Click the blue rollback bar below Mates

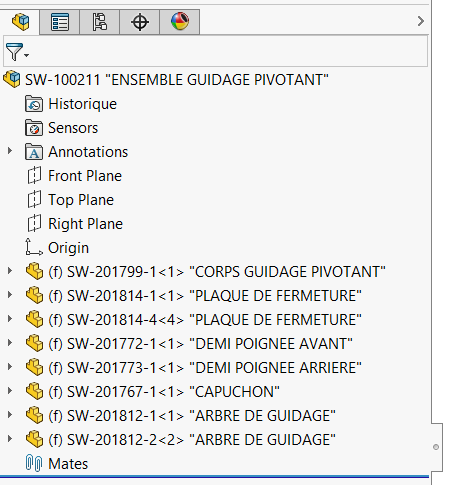coord(214,476)
